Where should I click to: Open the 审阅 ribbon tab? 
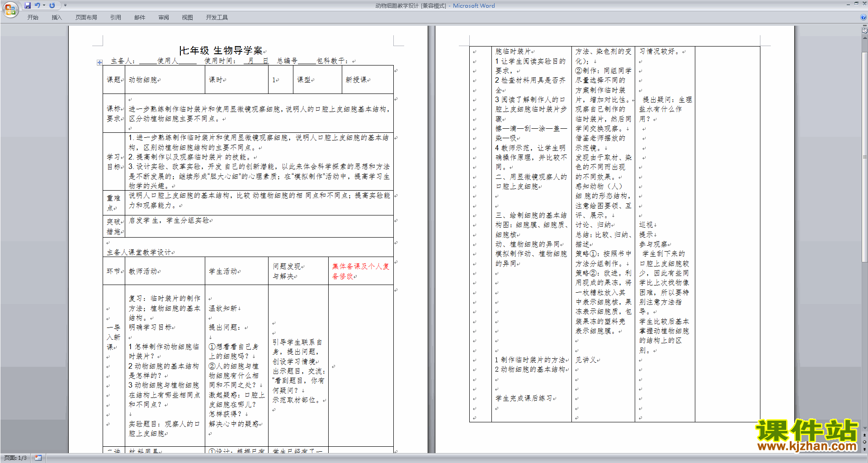click(164, 18)
